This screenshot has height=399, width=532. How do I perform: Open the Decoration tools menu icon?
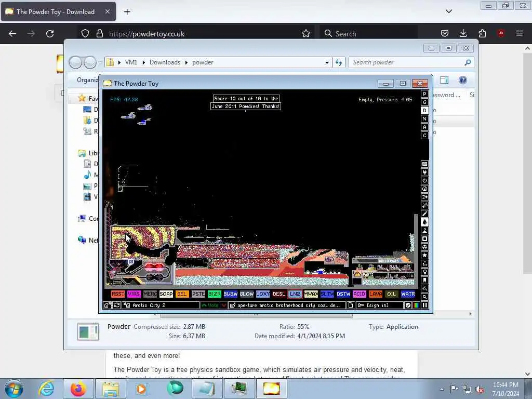coord(424,289)
